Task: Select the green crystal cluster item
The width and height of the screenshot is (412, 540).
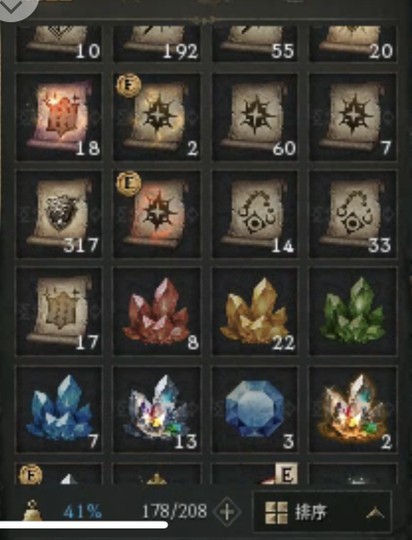Action: [x=353, y=312]
